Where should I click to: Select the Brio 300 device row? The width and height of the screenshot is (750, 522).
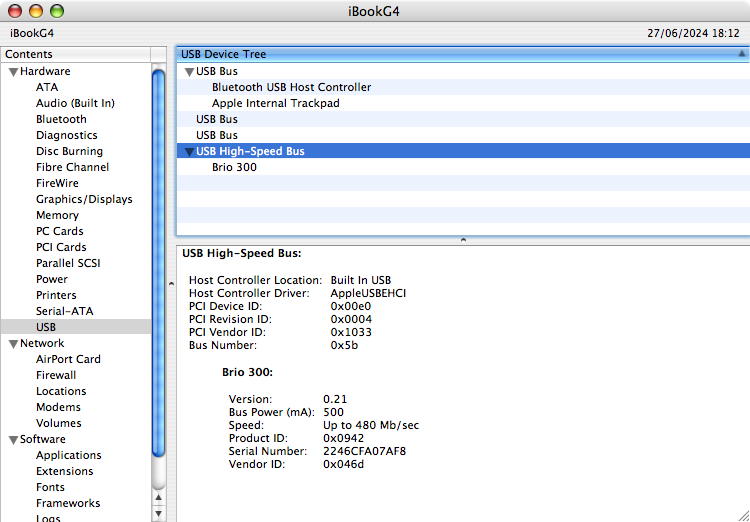(463, 167)
